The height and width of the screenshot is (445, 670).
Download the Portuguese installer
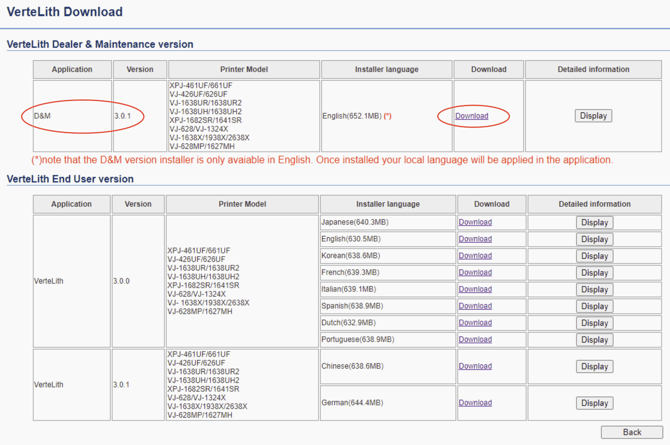point(475,339)
